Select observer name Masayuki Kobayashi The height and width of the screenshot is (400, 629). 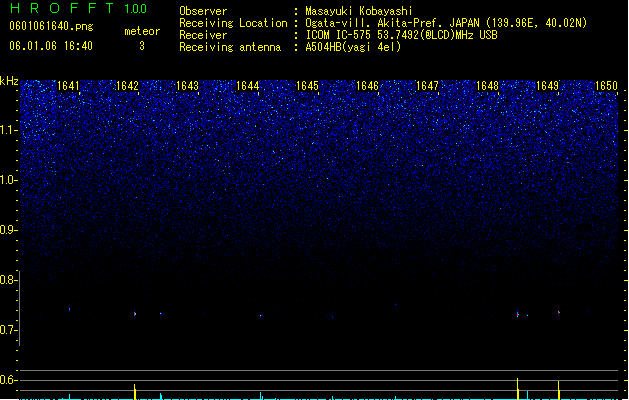(x=359, y=11)
